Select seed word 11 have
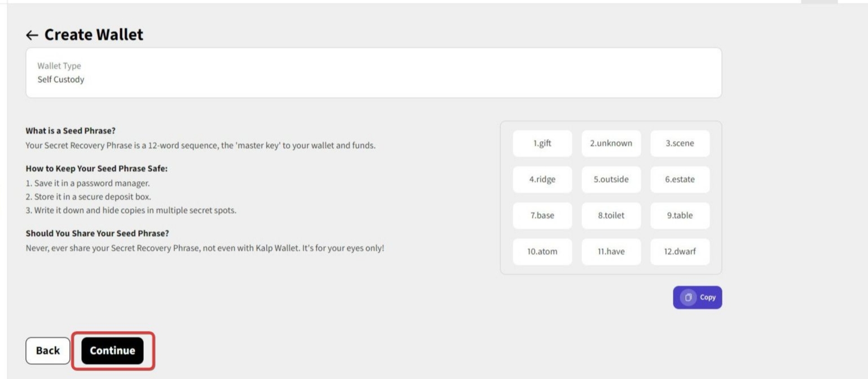The image size is (868, 379). coord(611,252)
